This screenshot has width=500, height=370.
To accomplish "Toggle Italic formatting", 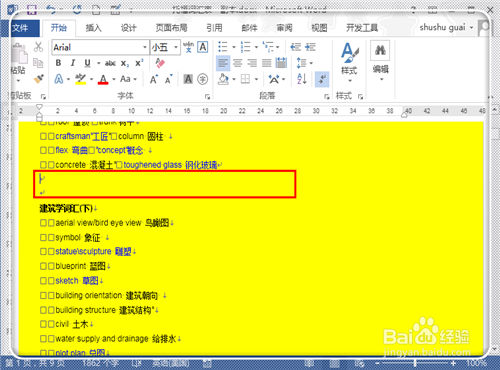I will 73,63.
